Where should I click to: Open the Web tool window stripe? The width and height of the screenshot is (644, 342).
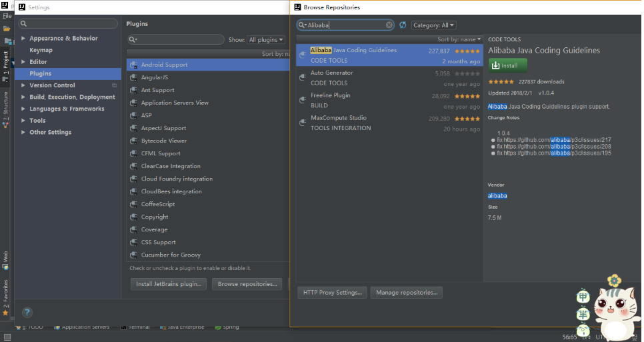coord(6,260)
